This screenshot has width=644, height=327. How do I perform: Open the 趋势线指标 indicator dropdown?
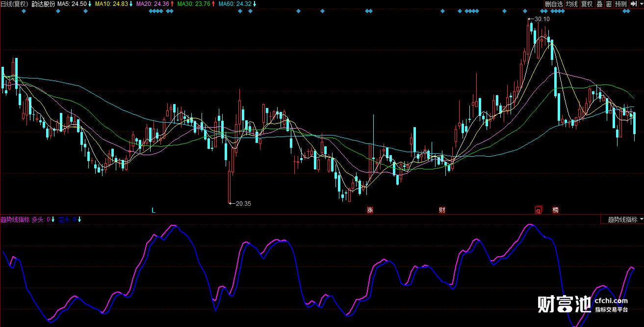pyautogui.click(x=622, y=219)
